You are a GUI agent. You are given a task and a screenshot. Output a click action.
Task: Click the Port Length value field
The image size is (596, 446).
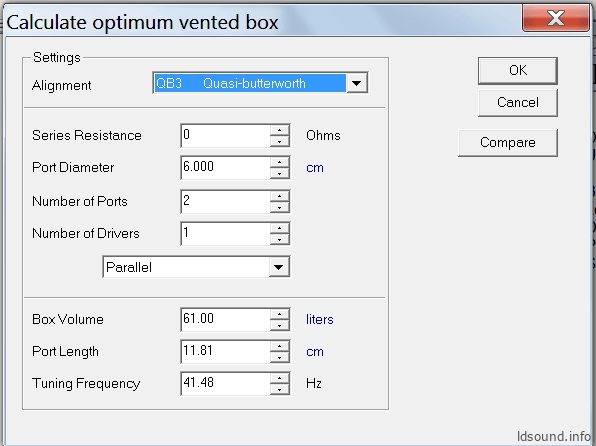pos(226,351)
